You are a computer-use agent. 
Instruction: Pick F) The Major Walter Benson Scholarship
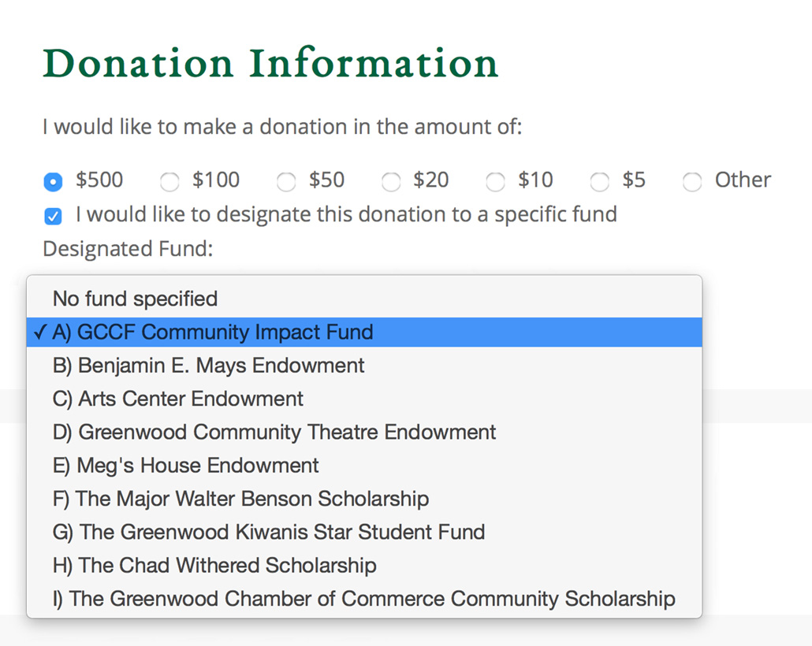click(x=364, y=499)
